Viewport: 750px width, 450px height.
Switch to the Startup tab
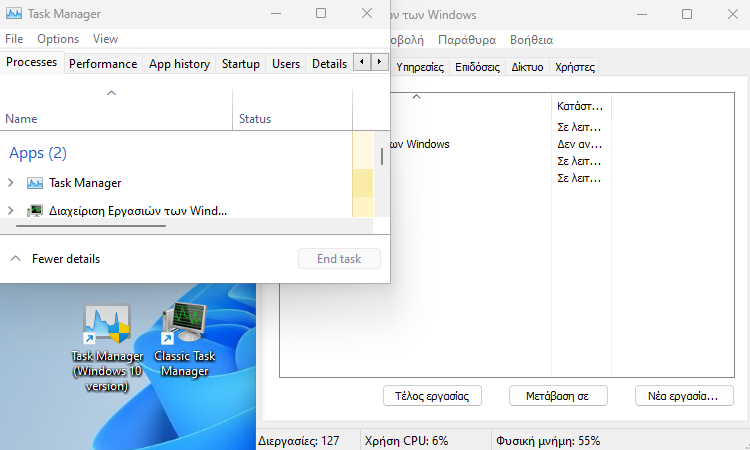coord(241,64)
